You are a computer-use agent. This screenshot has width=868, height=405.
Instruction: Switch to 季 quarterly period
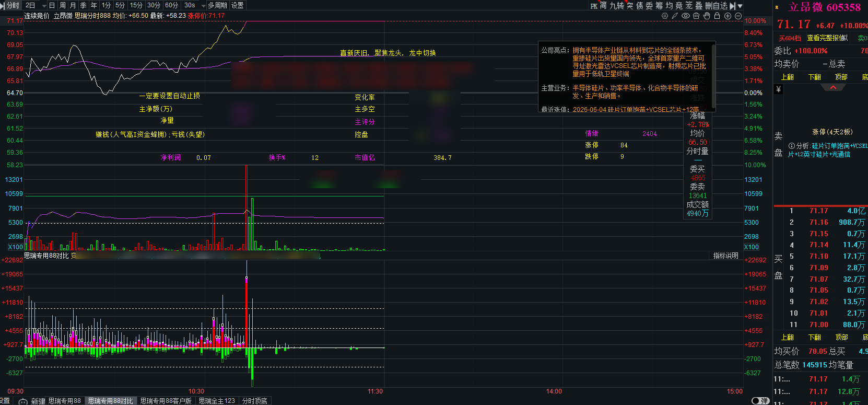pyautogui.click(x=84, y=5)
